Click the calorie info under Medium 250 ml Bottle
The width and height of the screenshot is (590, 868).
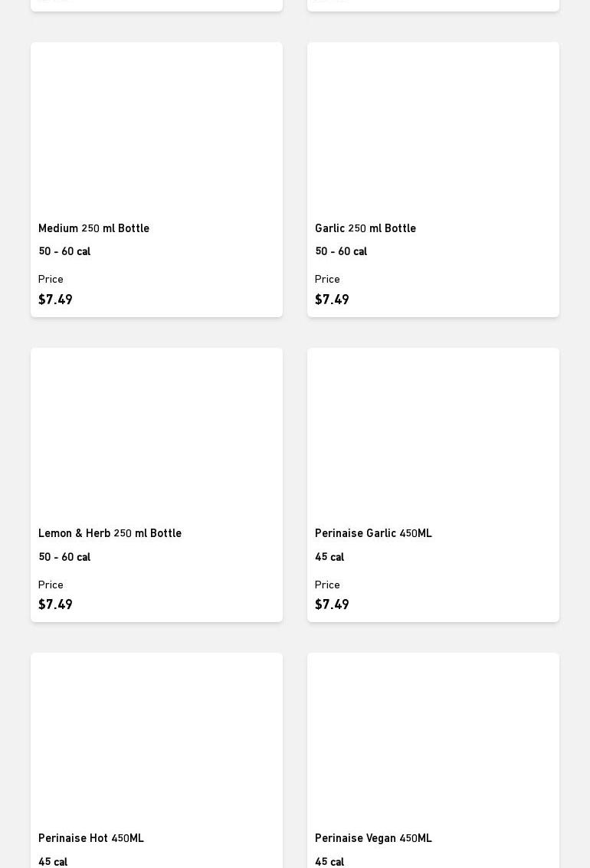point(64,251)
